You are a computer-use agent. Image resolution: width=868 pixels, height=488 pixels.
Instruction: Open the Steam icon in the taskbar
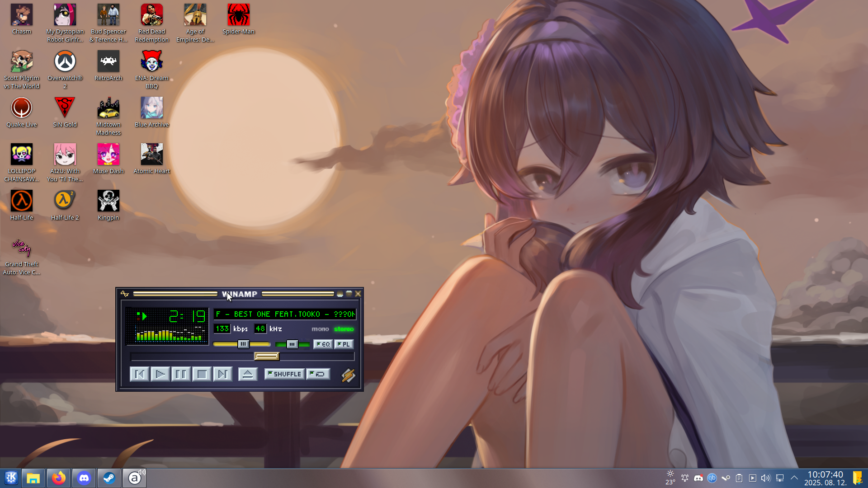click(109, 478)
